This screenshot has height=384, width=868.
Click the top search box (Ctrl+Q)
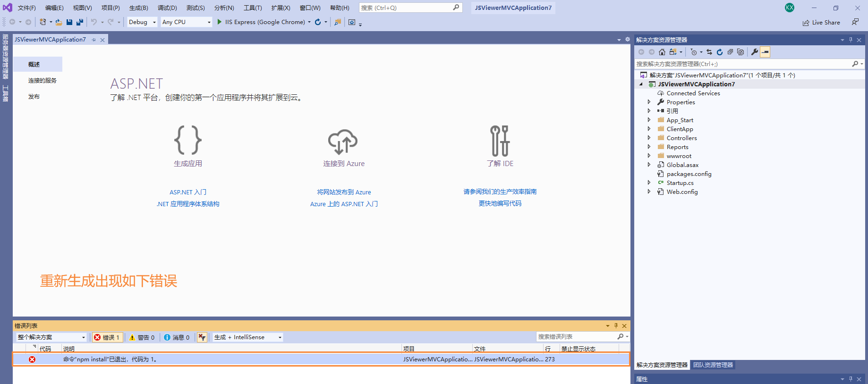pyautogui.click(x=410, y=8)
